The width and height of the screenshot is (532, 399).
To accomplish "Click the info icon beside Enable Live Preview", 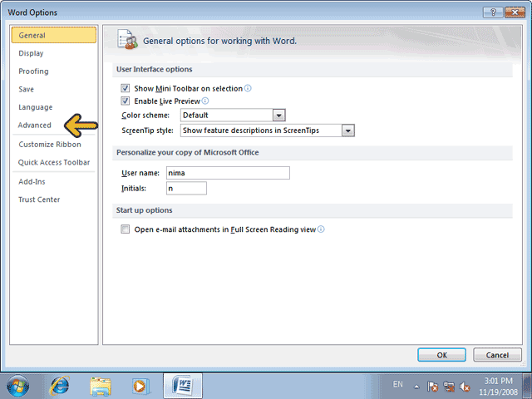I will point(205,101).
